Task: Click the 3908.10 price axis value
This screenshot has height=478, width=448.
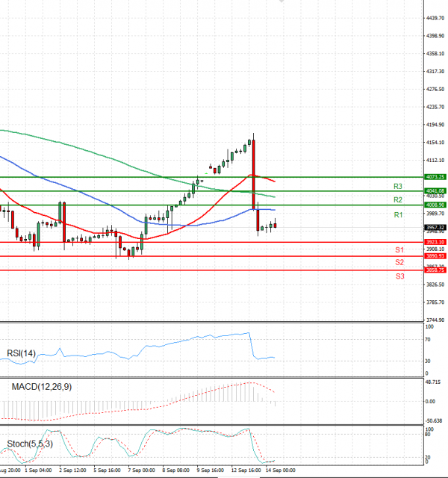Action: [x=435, y=249]
